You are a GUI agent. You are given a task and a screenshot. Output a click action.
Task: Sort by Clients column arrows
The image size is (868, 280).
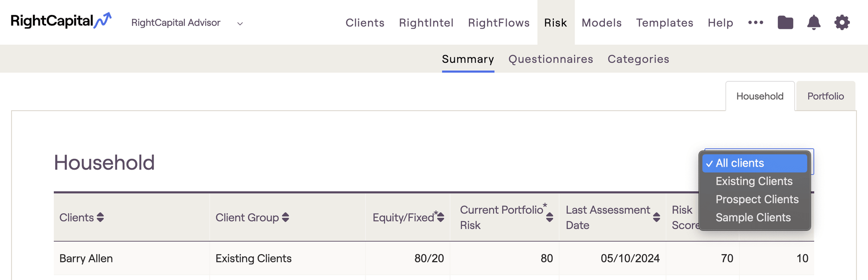pyautogui.click(x=100, y=217)
